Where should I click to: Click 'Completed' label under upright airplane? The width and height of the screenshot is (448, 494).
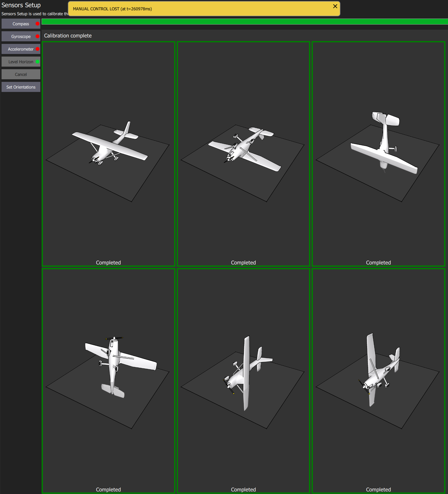(x=109, y=262)
